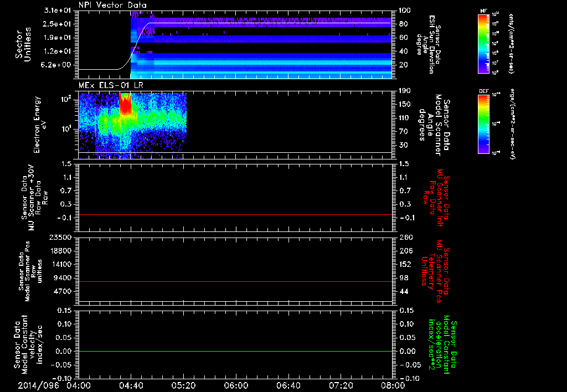Click the Model Scanner Angle degrees axis label

(x=434, y=125)
